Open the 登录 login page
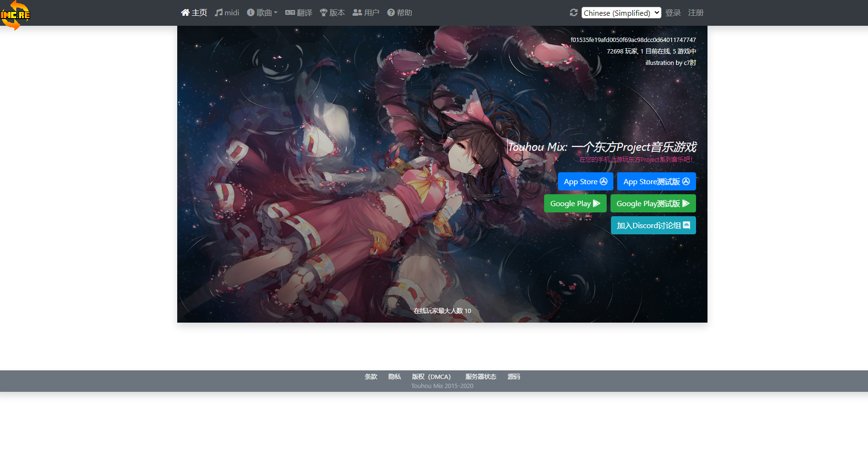This screenshot has height=451, width=868. pos(673,13)
